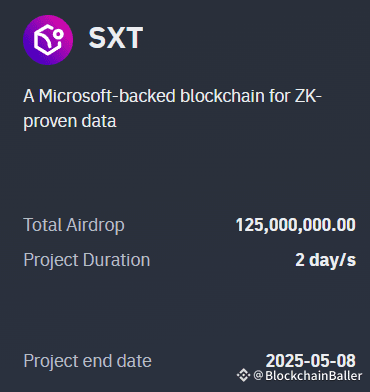The image size is (370, 392).
Task: Select the SXT project title
Action: click(x=116, y=38)
